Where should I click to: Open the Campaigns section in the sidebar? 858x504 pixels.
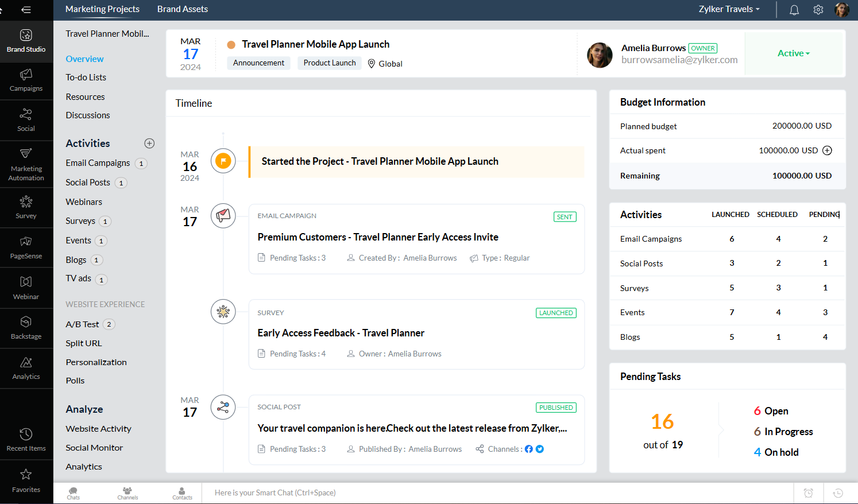click(x=26, y=80)
